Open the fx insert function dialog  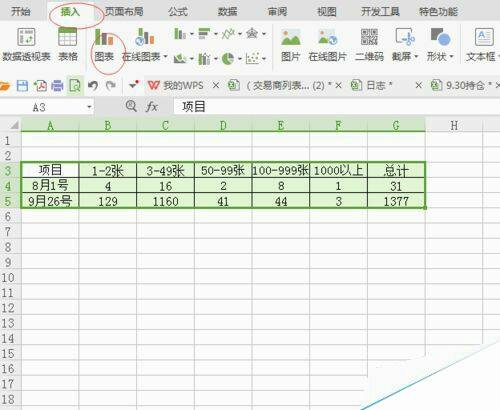click(152, 107)
